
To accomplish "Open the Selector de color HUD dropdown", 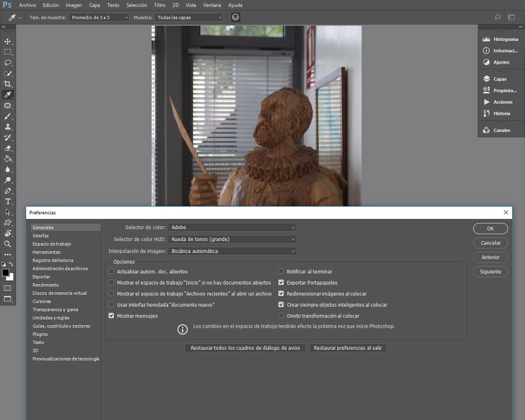I will pos(232,239).
